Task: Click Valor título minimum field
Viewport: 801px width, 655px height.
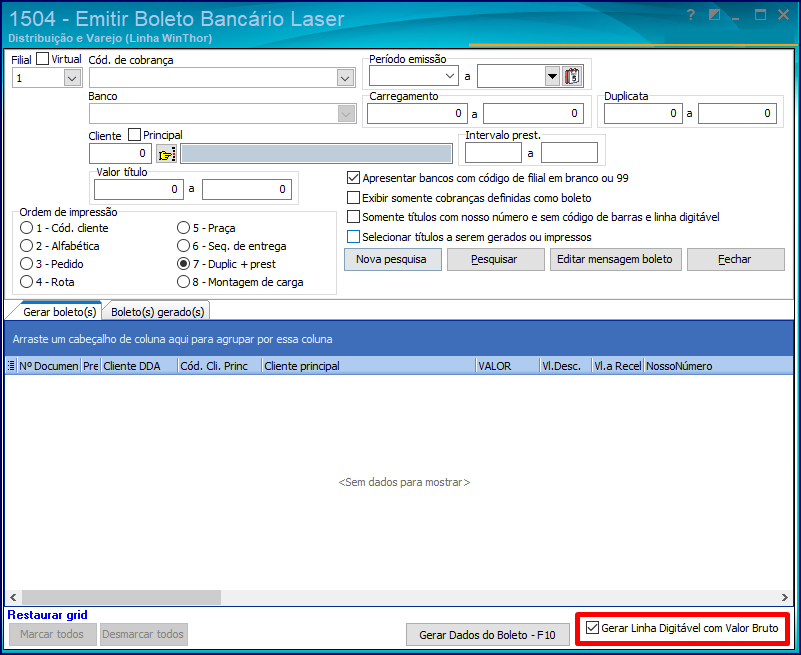Action: (139, 190)
